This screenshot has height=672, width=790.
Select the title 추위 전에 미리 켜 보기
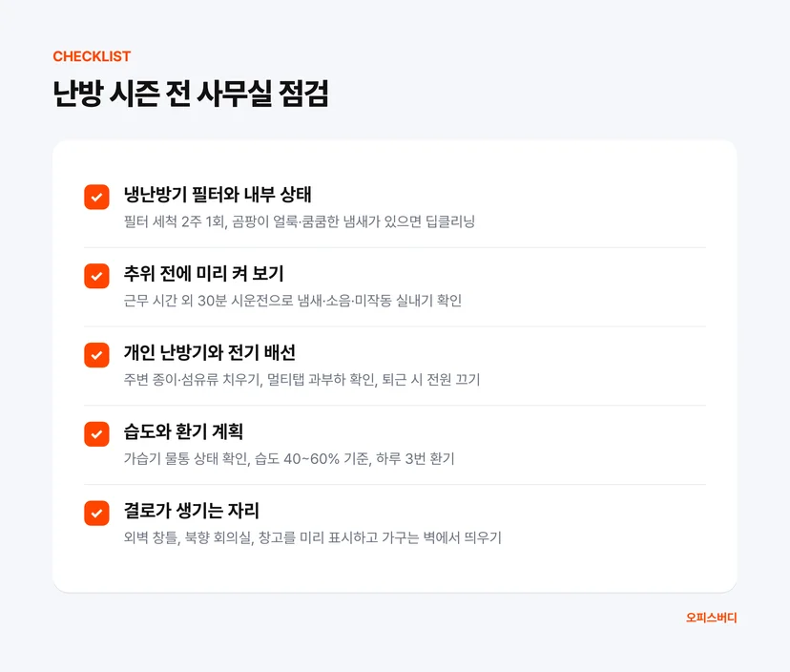click(204, 274)
